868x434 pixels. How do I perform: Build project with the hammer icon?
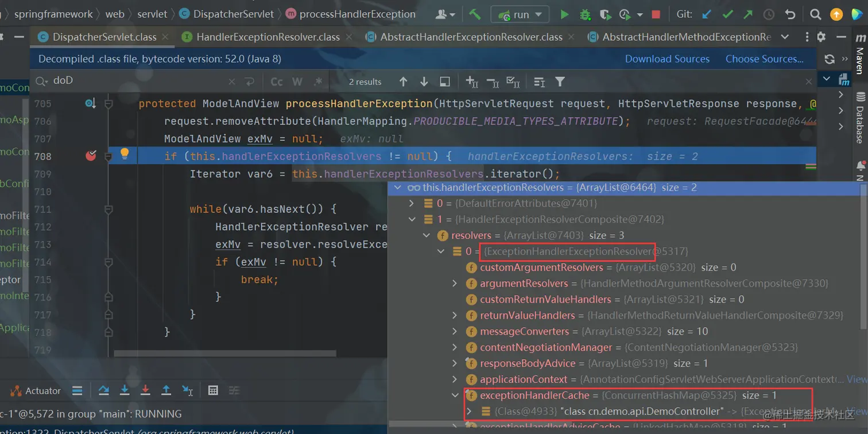[x=475, y=14]
